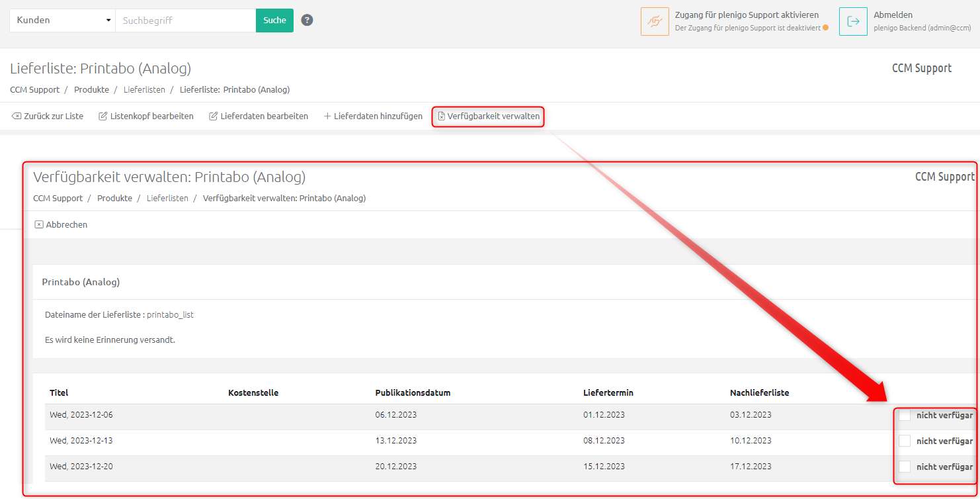Open Lieferlisten in the lower breadcrumb

[x=167, y=198]
